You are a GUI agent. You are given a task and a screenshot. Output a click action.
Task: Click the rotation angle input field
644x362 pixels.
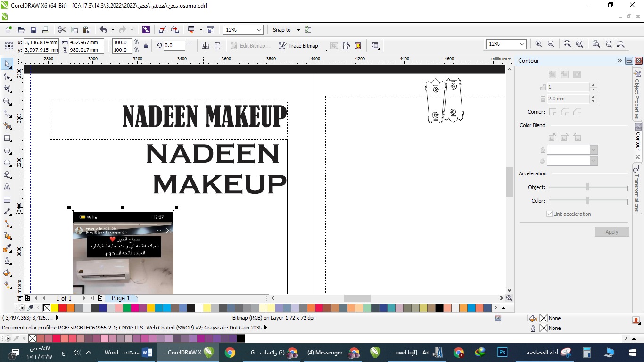(173, 46)
